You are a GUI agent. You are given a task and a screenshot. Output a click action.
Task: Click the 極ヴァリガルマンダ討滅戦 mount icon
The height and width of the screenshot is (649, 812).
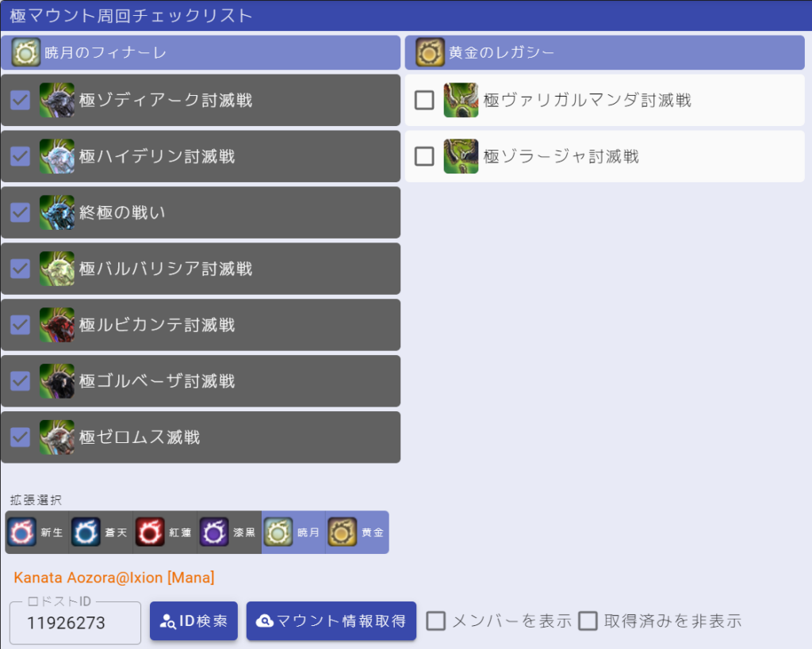[x=461, y=100]
